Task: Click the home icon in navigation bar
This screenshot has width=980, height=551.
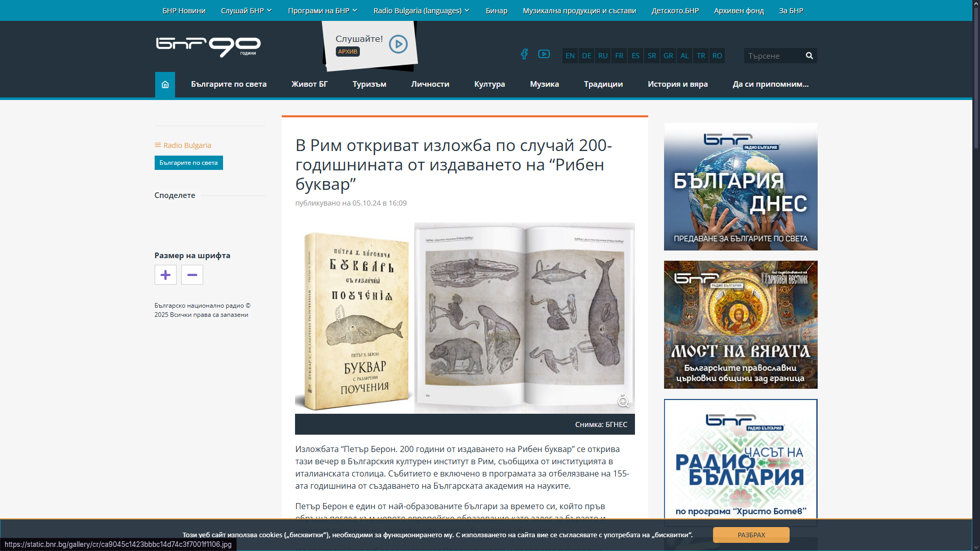Action: tap(165, 85)
